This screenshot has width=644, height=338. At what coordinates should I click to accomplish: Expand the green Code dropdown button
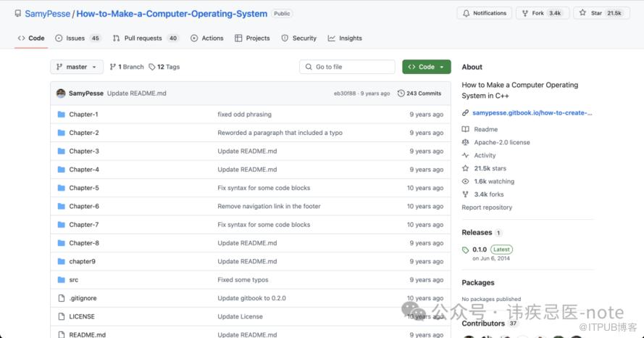click(426, 67)
